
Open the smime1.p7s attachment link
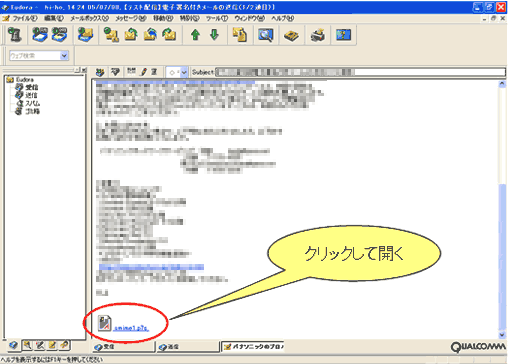[131, 328]
